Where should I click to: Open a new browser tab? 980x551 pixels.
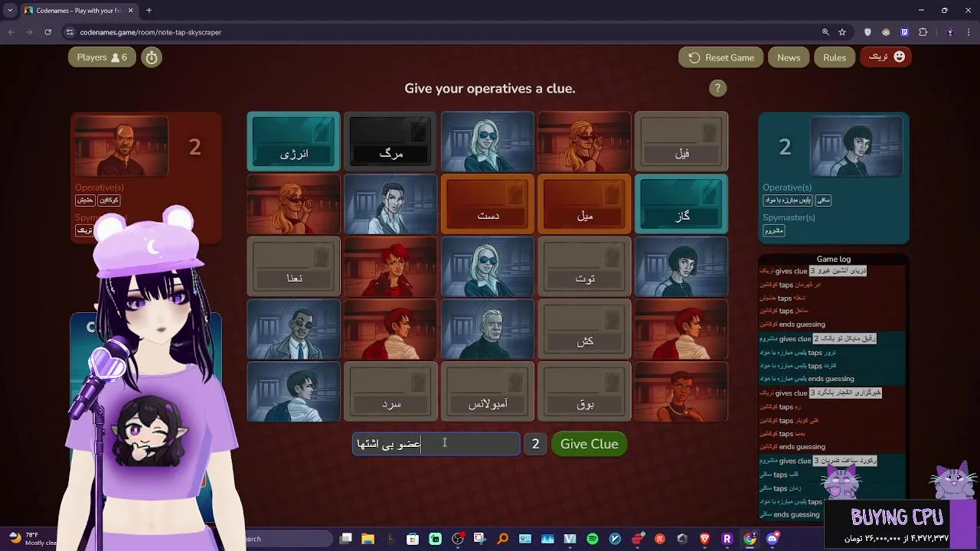point(149,11)
